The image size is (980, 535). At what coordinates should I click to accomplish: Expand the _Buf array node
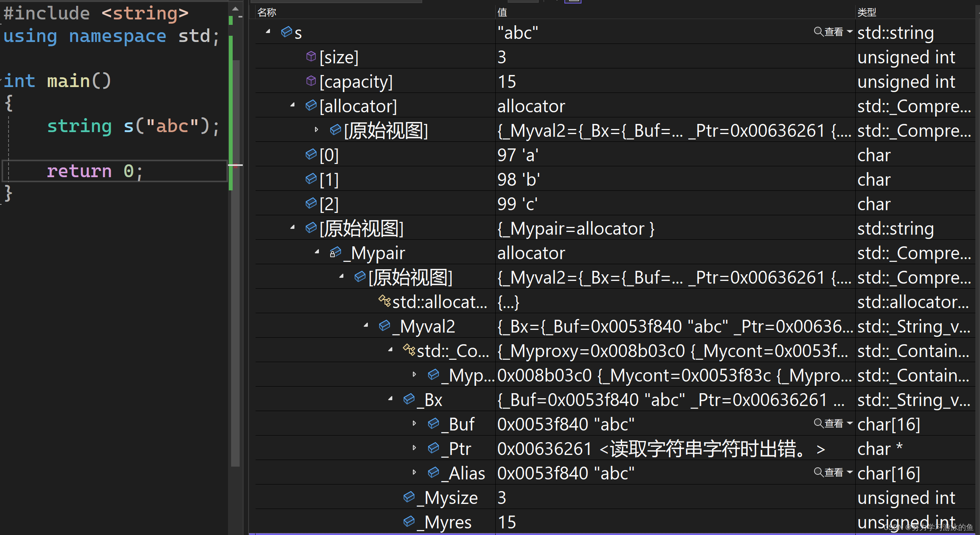point(414,423)
